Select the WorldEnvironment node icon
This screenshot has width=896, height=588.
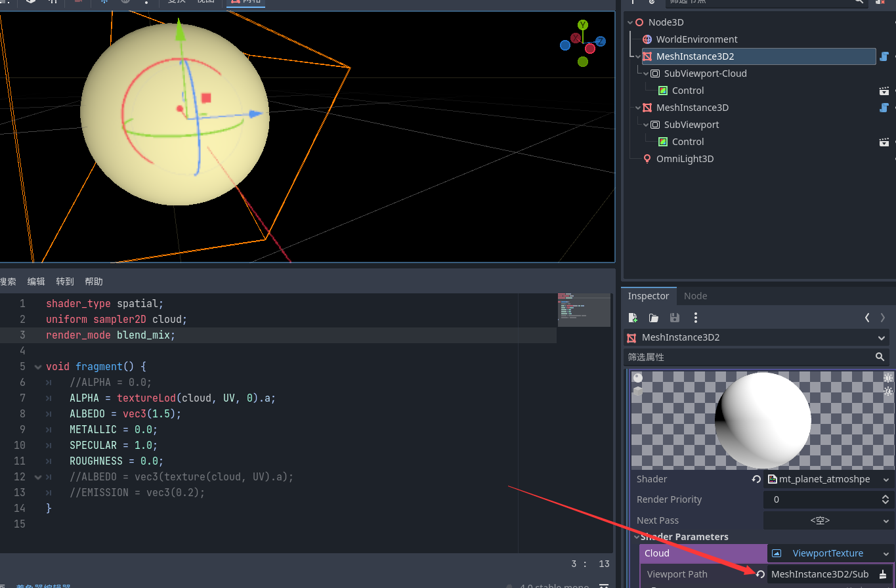coord(647,39)
